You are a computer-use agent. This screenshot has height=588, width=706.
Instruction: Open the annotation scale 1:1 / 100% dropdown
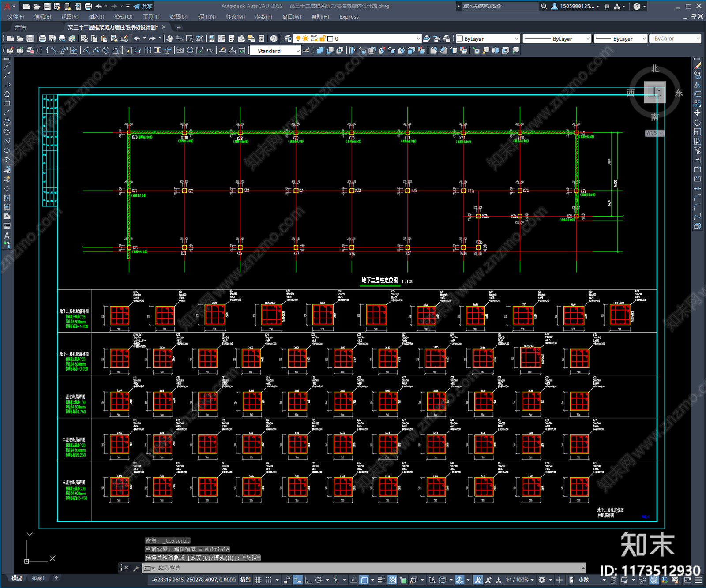click(519, 580)
